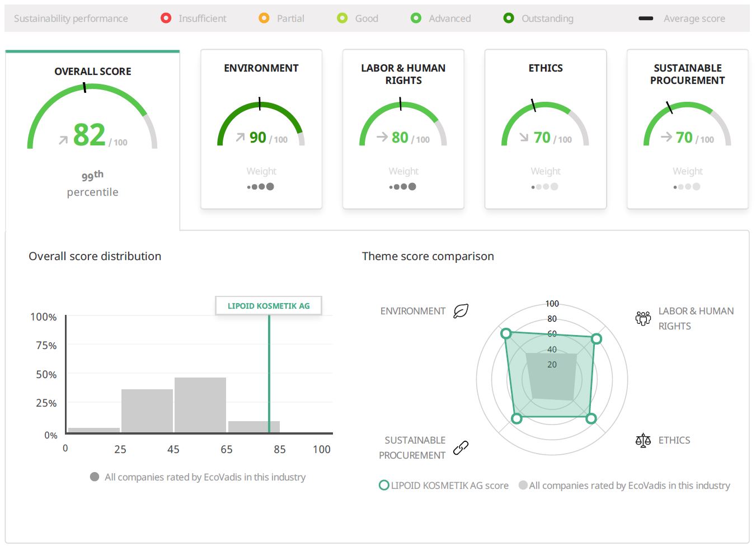Click the Environment point on radar chart
The image size is (756, 547).
tap(506, 333)
